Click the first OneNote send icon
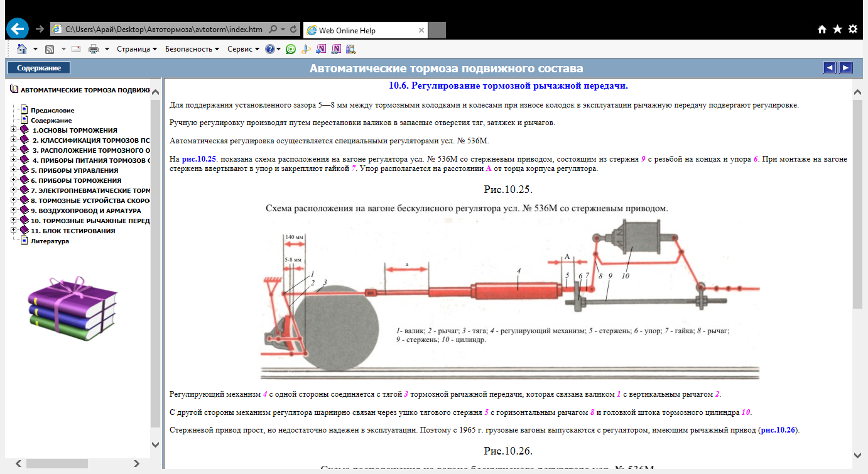Image resolution: width=868 pixels, height=474 pixels. (x=321, y=48)
